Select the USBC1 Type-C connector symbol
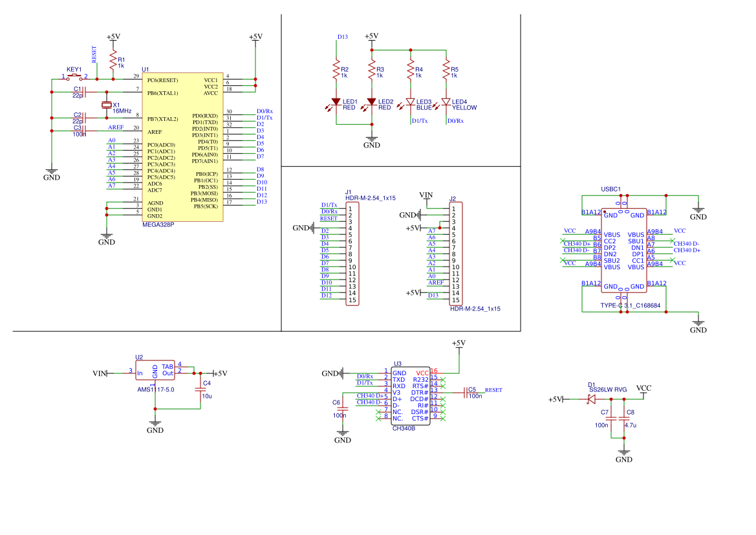 tap(624, 250)
